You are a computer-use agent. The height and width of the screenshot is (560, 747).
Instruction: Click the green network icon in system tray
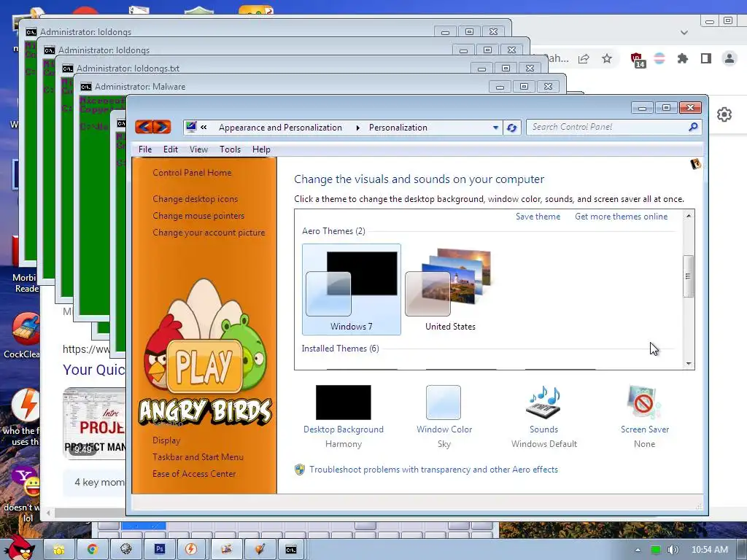pos(656,550)
